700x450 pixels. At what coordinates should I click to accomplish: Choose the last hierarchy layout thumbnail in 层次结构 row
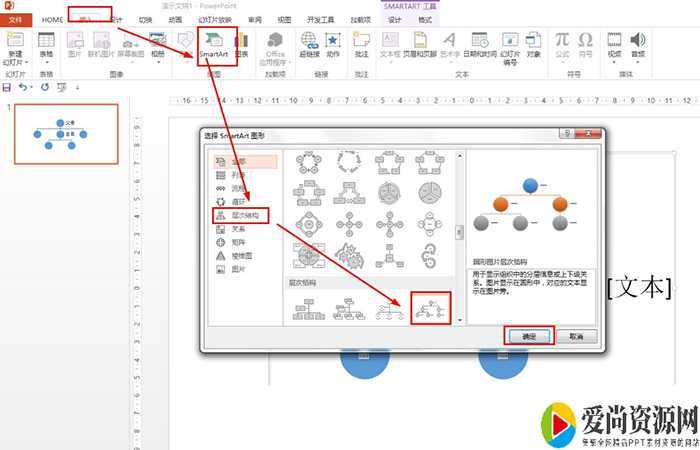429,309
